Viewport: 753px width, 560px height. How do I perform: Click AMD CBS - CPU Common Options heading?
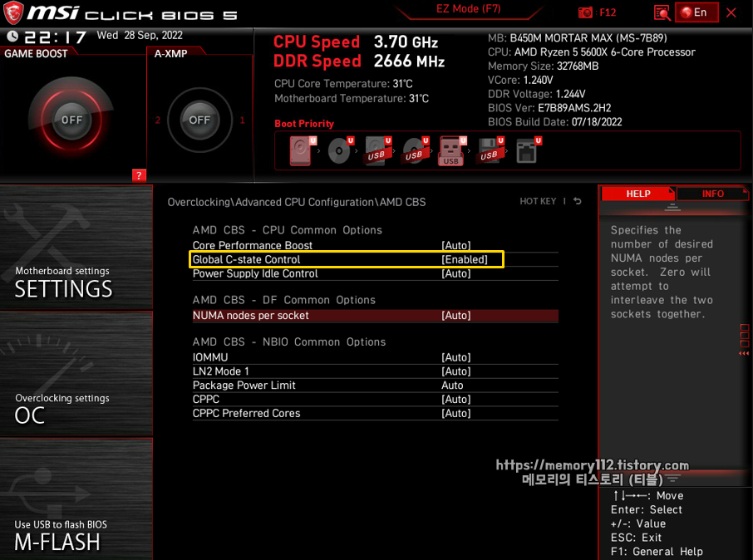(x=288, y=229)
